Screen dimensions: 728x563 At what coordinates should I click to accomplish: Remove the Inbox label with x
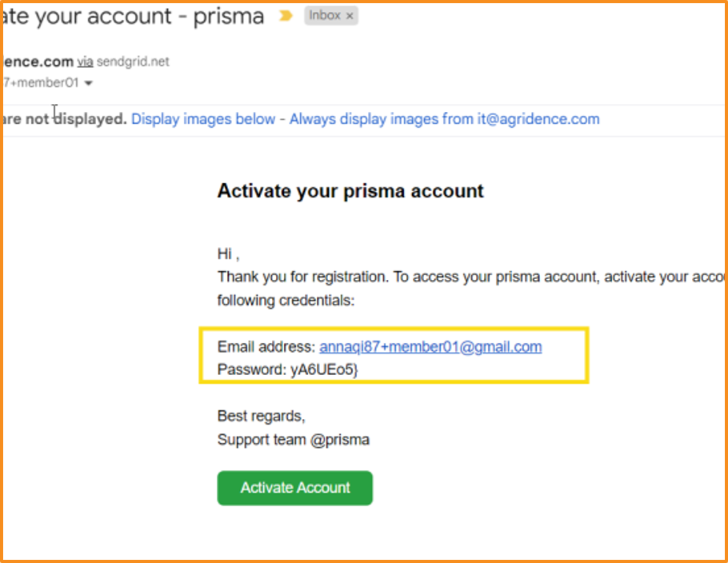pos(350,16)
